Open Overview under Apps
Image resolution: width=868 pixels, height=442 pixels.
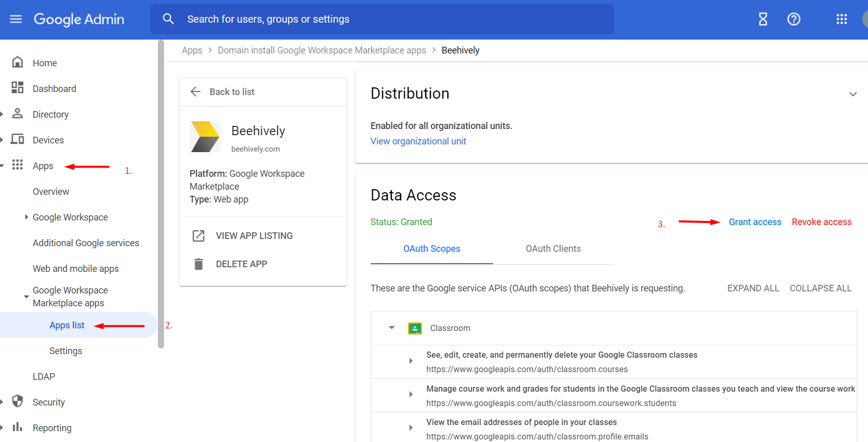51,192
